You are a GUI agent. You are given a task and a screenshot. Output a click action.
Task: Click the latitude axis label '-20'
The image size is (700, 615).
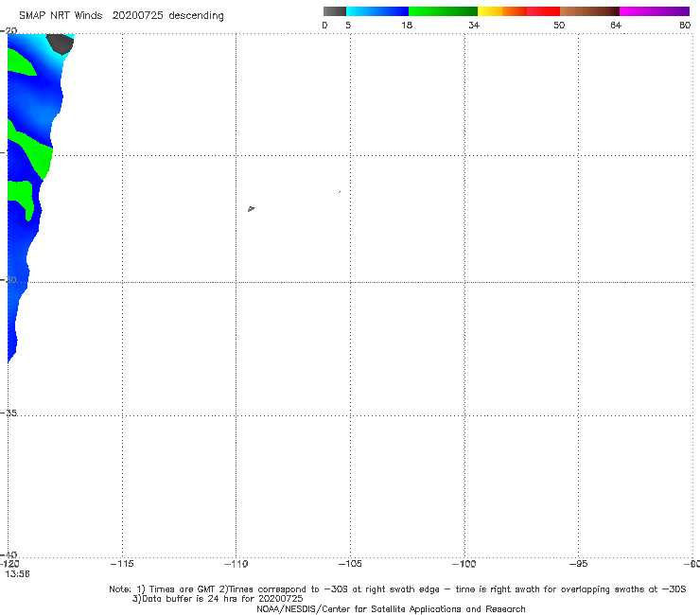pos(9,30)
